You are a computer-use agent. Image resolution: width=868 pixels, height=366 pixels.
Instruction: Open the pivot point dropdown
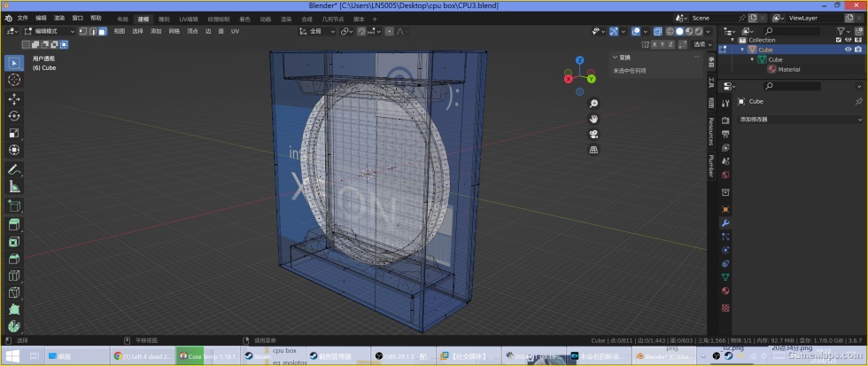[x=347, y=32]
